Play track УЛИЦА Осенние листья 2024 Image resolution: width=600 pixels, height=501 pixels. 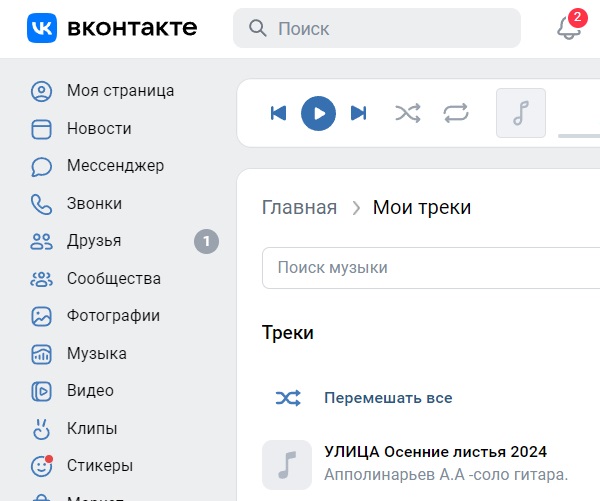pos(435,452)
